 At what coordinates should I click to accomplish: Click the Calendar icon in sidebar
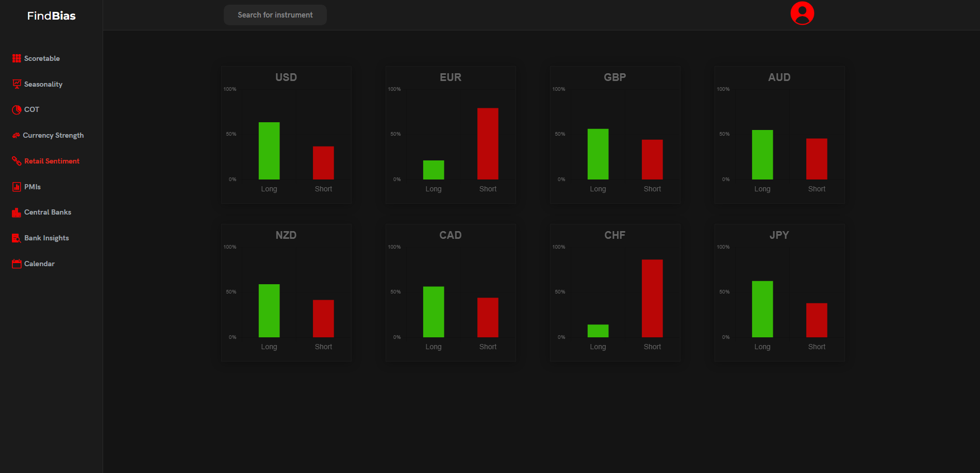(x=16, y=264)
